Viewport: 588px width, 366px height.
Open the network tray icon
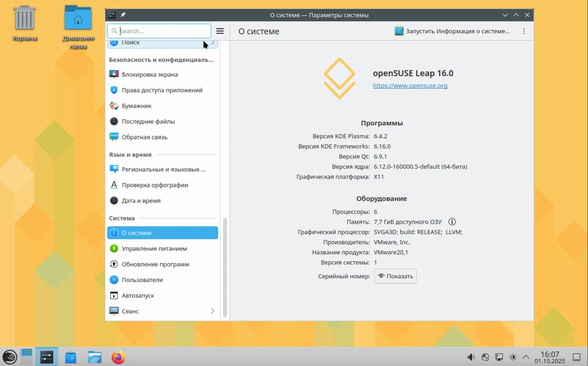pos(485,357)
